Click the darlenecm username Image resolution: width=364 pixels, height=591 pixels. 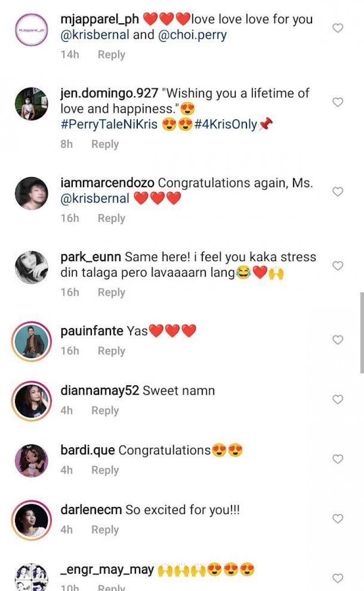click(x=91, y=510)
